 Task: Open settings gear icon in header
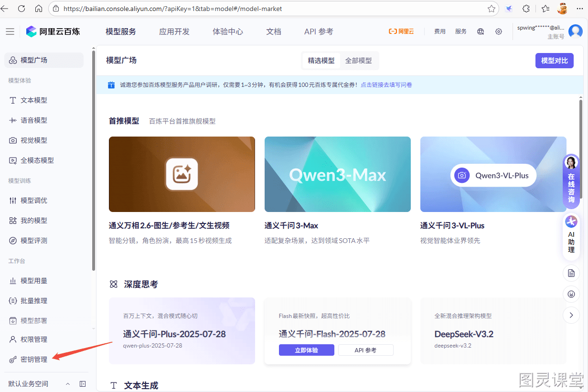pos(499,32)
